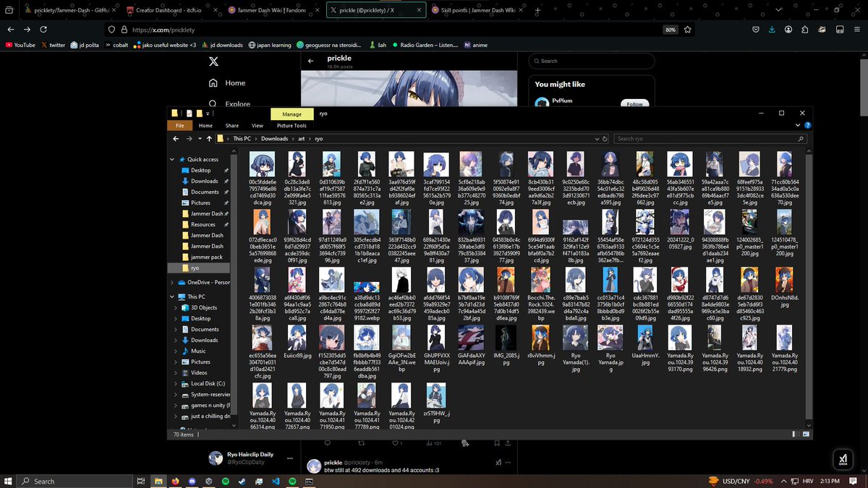Click Explorer vertical scrollbar
The width and height of the screenshot is (868, 488).
[x=810, y=286]
